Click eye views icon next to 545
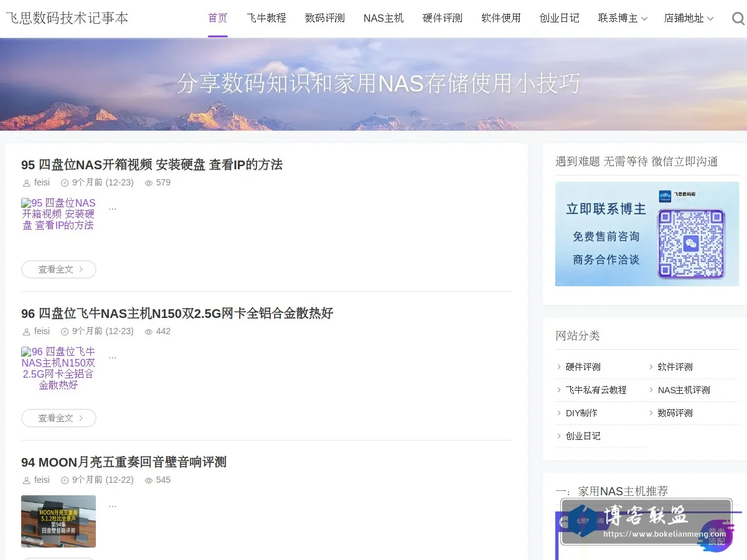This screenshot has width=747, height=560. click(149, 480)
